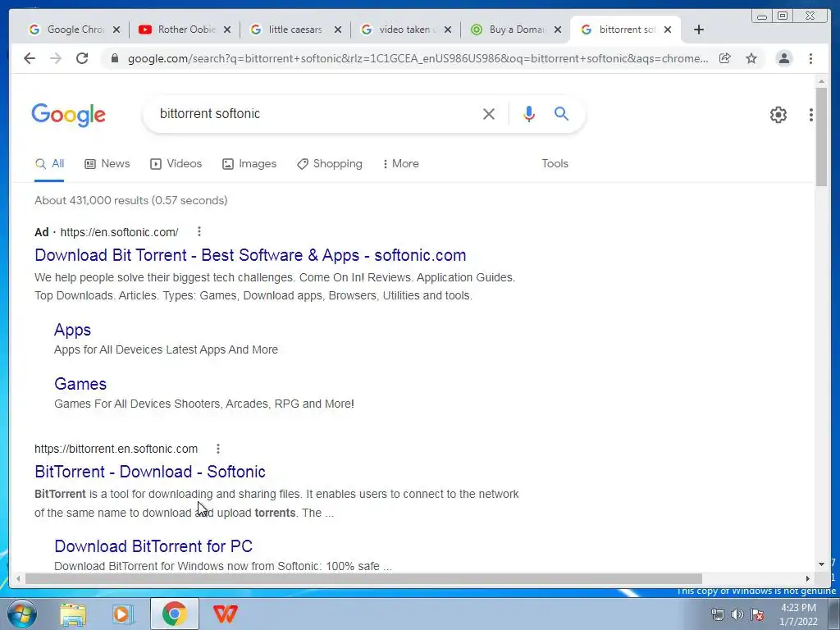The width and height of the screenshot is (840, 630).
Task: Click the https://en.softonic.com/ ad URL
Action: 120,232
